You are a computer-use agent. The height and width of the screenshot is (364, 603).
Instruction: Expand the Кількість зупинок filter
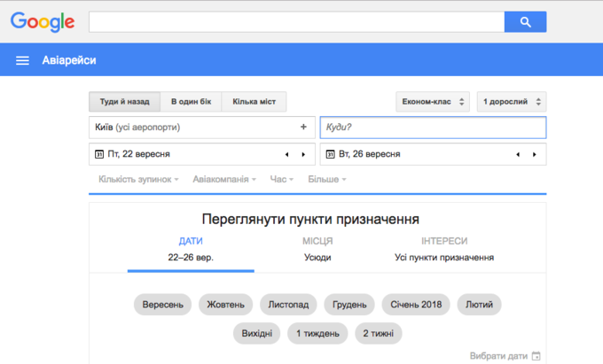[x=138, y=179]
